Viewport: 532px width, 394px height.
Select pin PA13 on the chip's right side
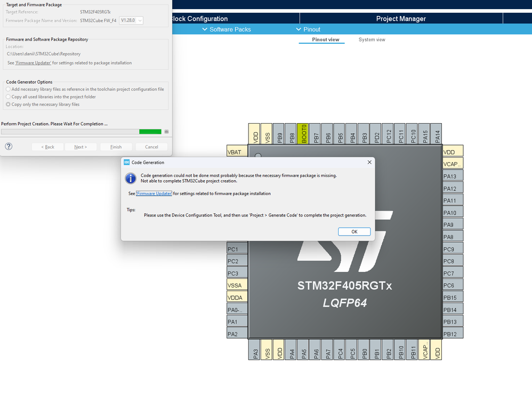[453, 176]
